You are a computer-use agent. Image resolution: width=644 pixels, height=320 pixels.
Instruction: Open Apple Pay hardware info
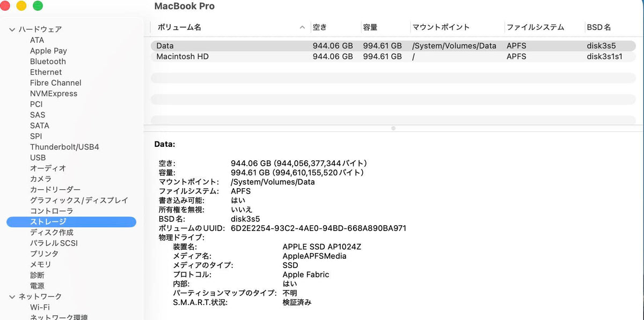point(48,51)
